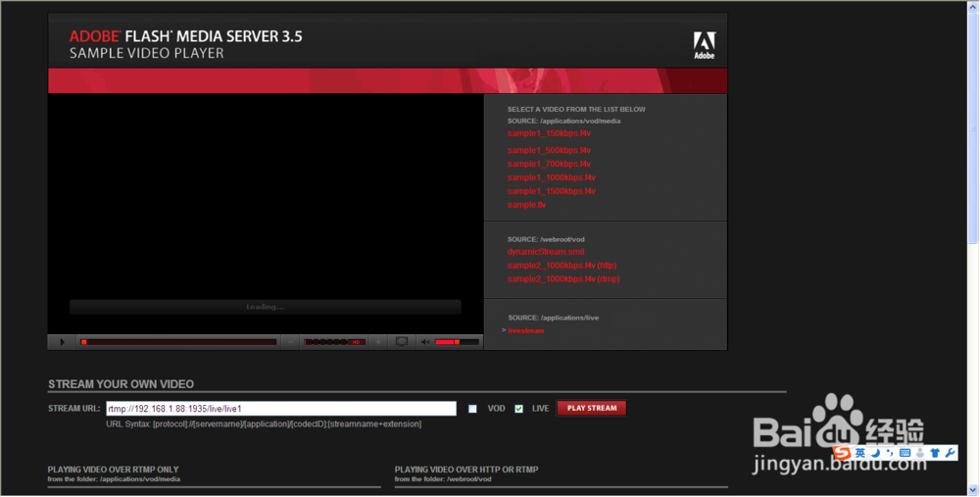Play sample1_700kbps.f4v from the list
This screenshot has height=497, width=980.
tap(549, 165)
